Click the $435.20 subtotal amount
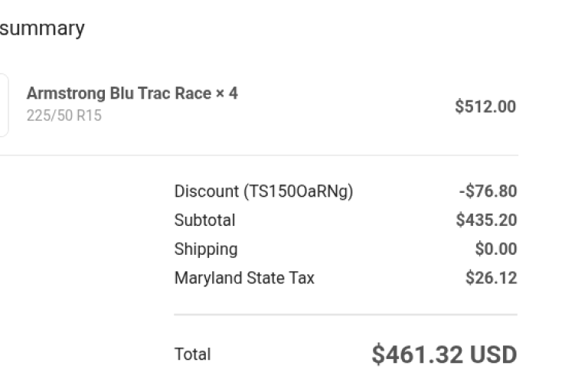The image size is (588, 392). coord(486,220)
